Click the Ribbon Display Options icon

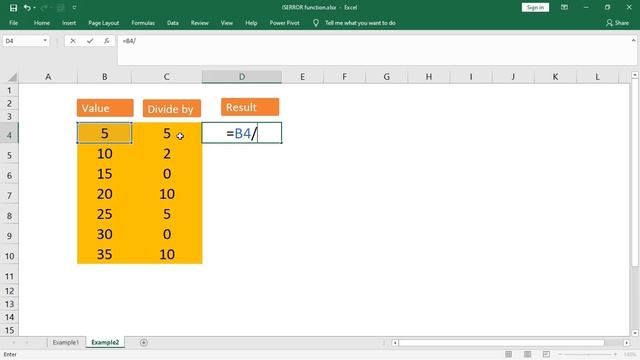pyautogui.click(x=564, y=7)
